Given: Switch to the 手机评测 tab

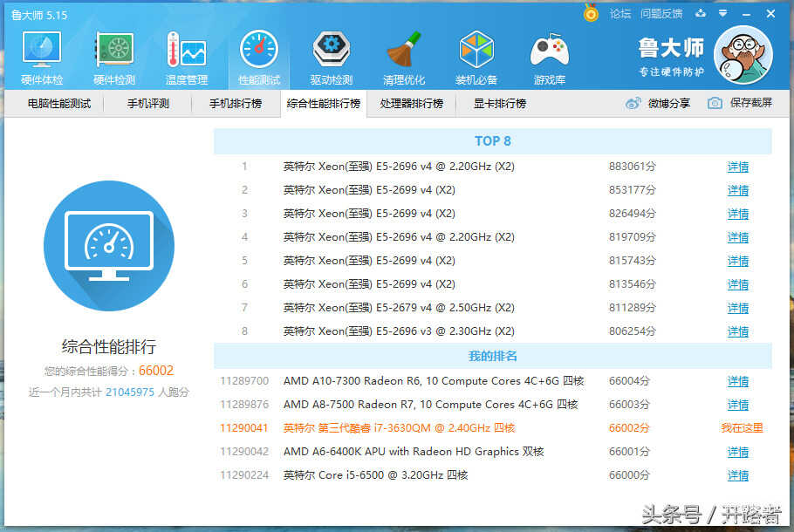Looking at the screenshot, I should 147,104.
